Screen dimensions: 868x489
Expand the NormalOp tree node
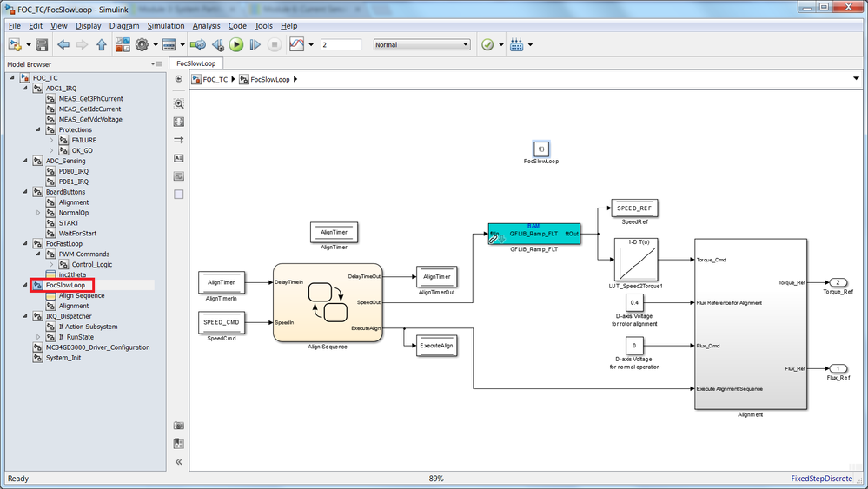[38, 213]
